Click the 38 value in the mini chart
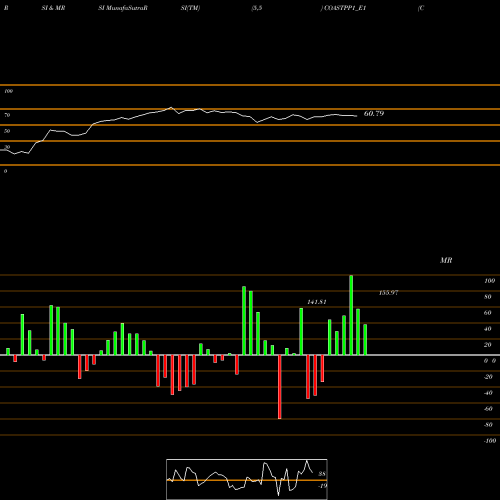Viewport: 500px width, 500px height. (322, 474)
